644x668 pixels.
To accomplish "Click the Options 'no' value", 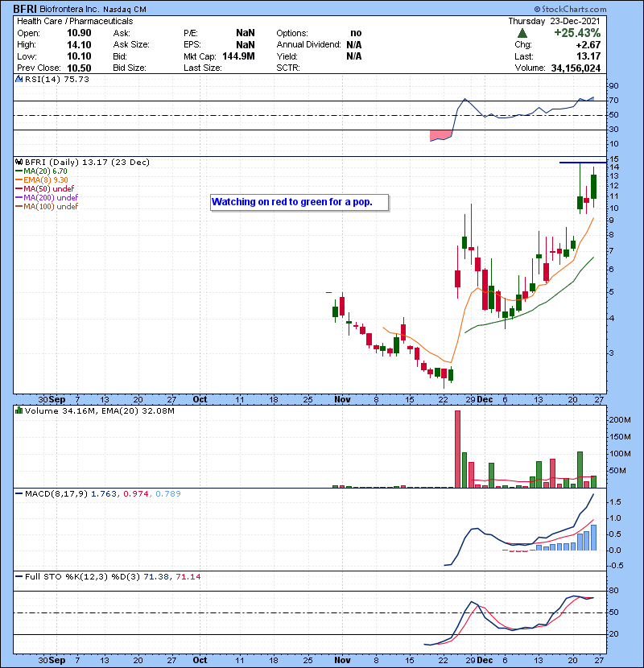I will click(x=356, y=33).
